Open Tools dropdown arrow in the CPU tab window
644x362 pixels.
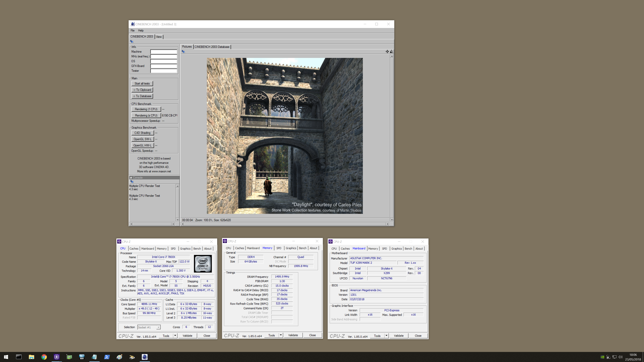click(175, 336)
